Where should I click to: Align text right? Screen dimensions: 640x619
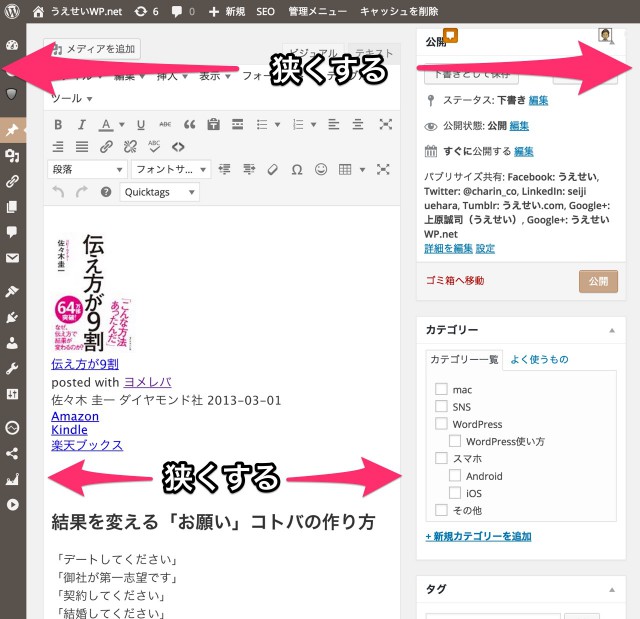click(x=58, y=146)
